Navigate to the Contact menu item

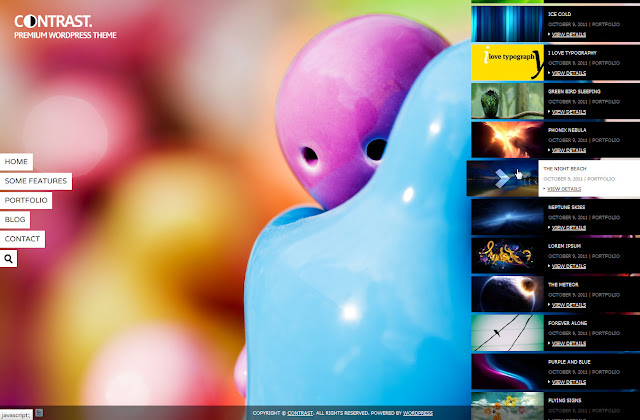point(22,239)
